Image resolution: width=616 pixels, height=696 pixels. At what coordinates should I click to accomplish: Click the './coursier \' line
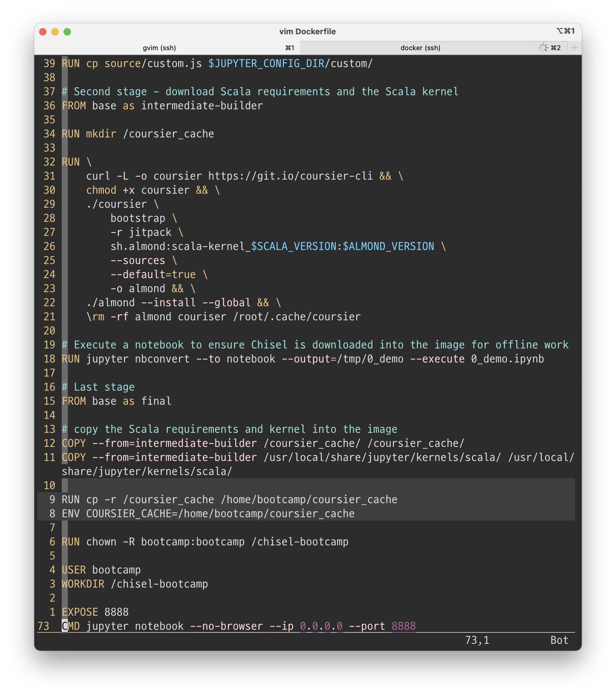[123, 204]
